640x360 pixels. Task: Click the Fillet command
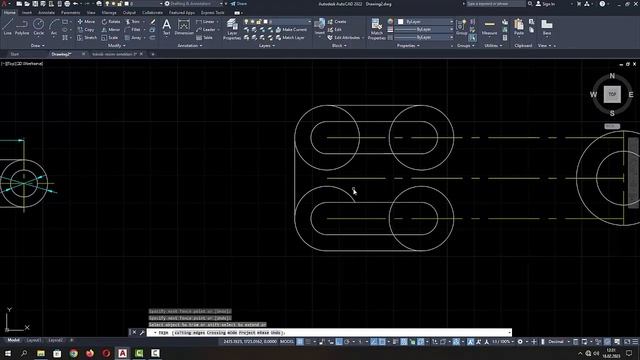click(132, 30)
